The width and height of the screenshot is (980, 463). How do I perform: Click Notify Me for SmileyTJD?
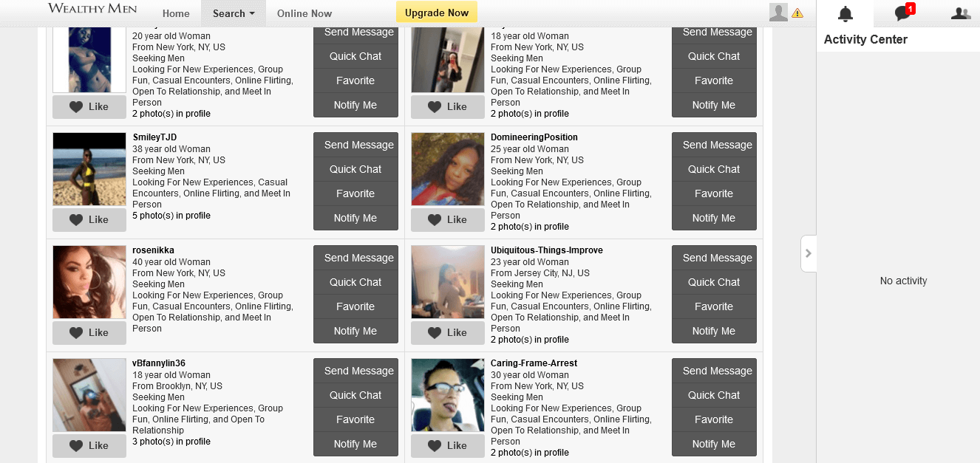point(355,218)
